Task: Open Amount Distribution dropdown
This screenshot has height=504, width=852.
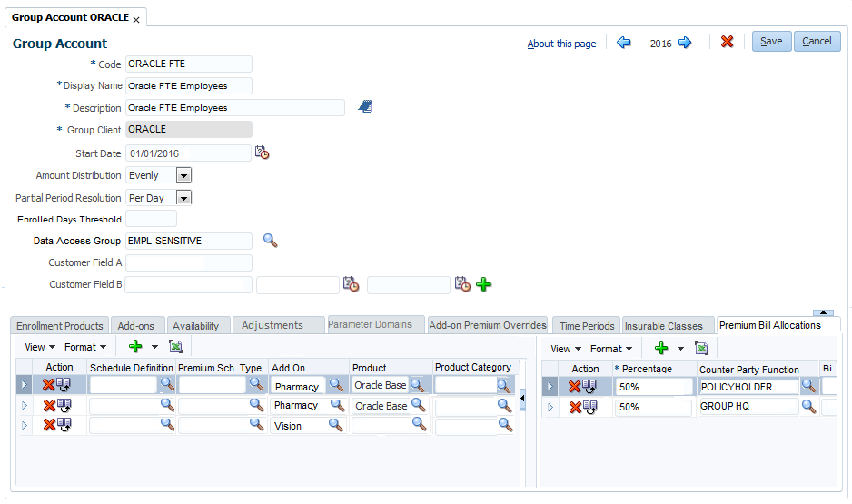Action: click(183, 175)
